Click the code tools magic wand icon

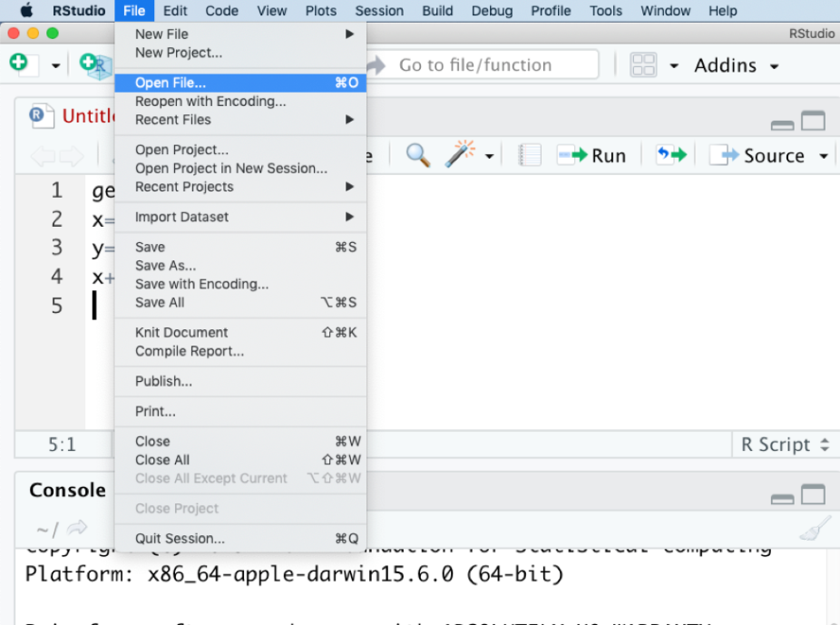pos(460,154)
